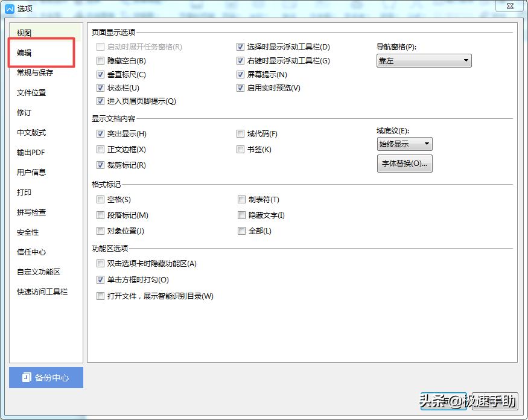Open 输出PDF settings

tap(31, 152)
